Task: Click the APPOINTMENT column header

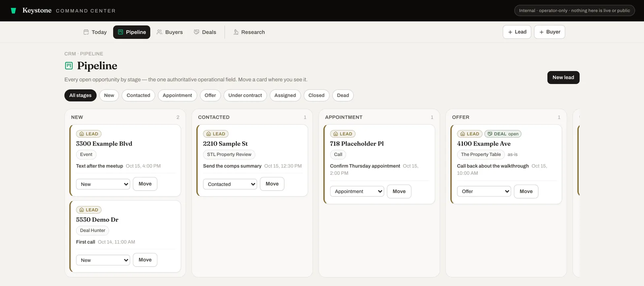Action: click(344, 117)
